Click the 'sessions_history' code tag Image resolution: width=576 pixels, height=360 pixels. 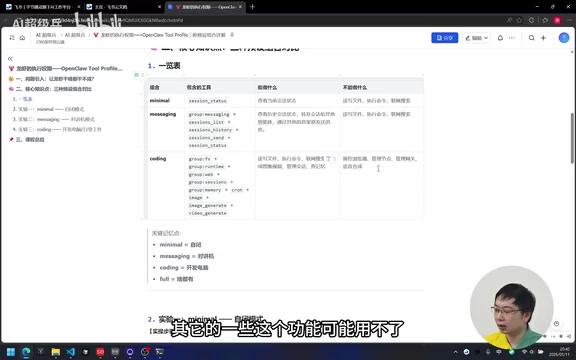pyautogui.click(x=210, y=130)
